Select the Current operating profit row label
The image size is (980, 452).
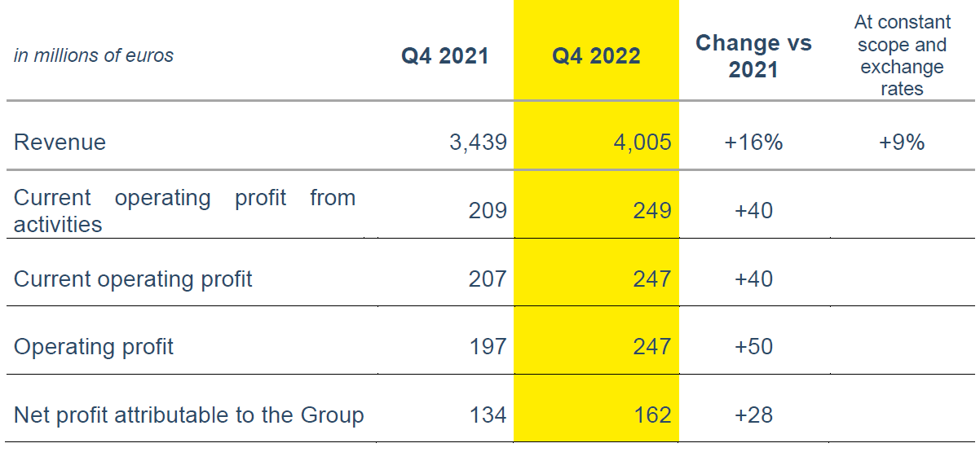[133, 279]
